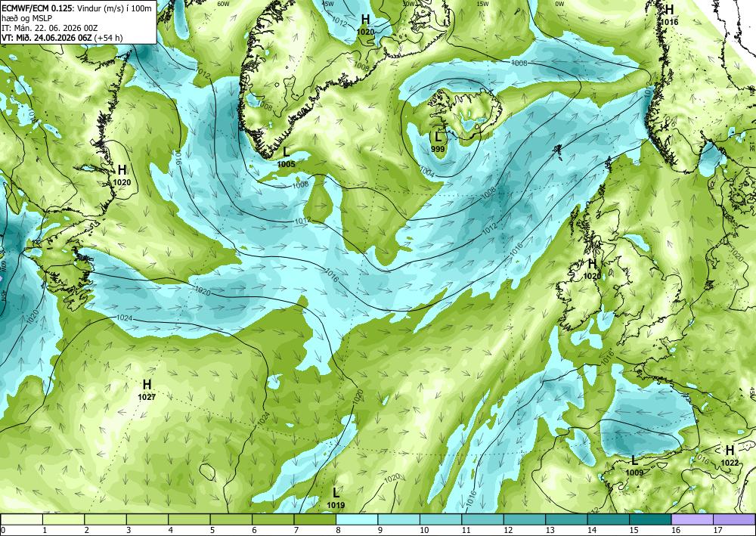Click the H 1020 marker over Labrador

point(122,176)
